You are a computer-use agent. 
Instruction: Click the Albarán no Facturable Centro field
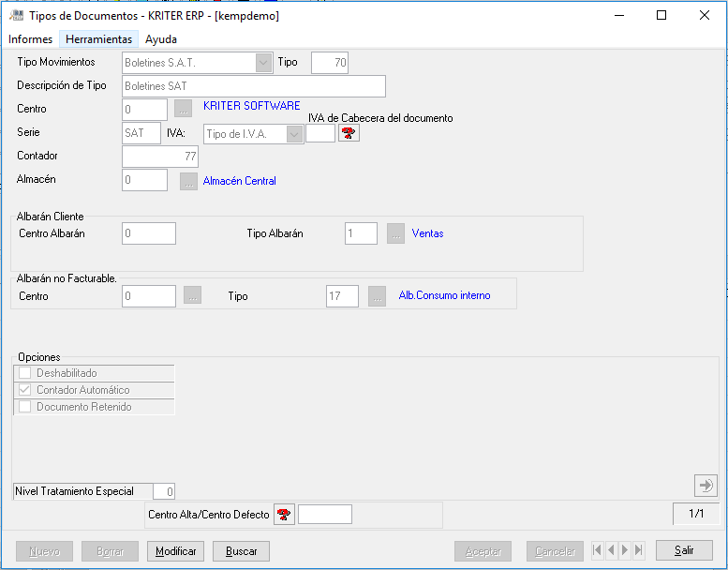pos(149,296)
